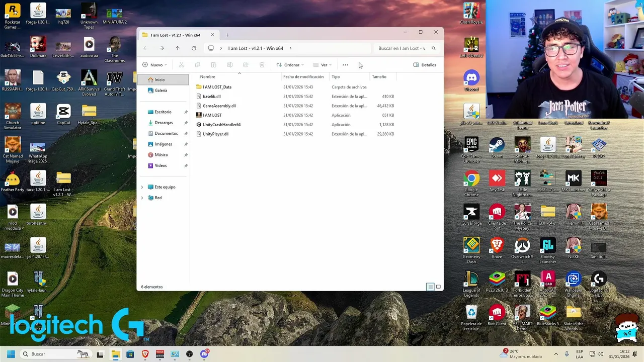The width and height of the screenshot is (644, 362).
Task: Click the Windows Start button
Action: [x=11, y=354]
